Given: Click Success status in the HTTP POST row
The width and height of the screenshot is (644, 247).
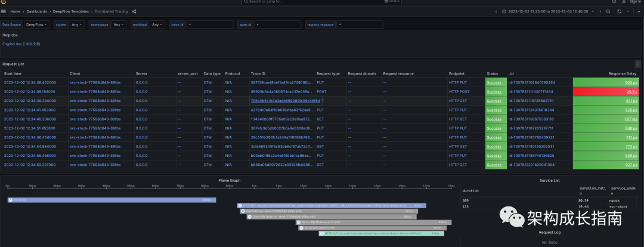Looking at the screenshot, I should 494,92.
